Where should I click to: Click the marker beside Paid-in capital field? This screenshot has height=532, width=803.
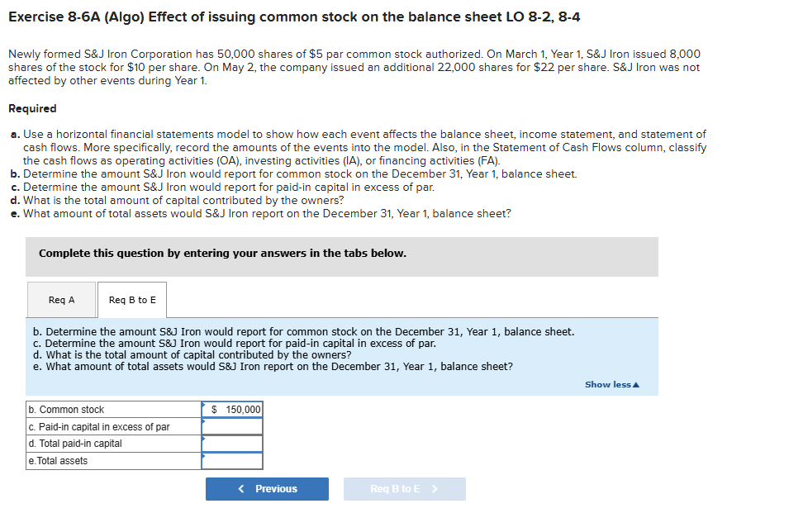(202, 421)
